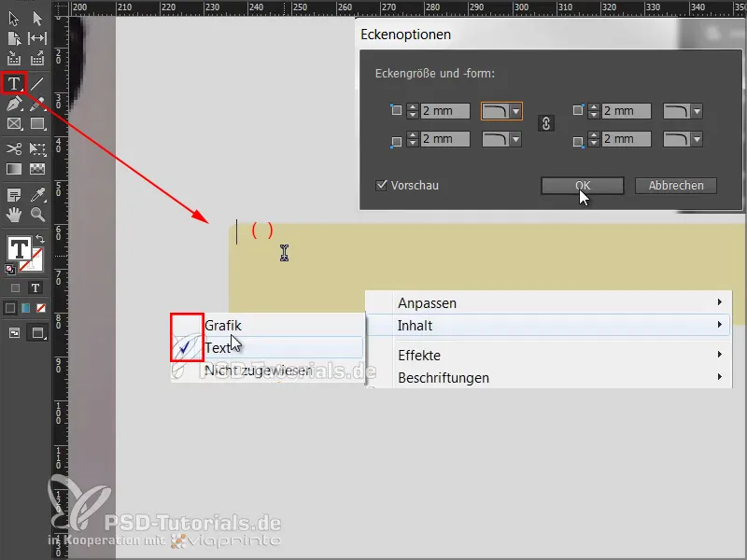Select the Rectangle tool
Screen dimensions: 747x560
pos(37,124)
